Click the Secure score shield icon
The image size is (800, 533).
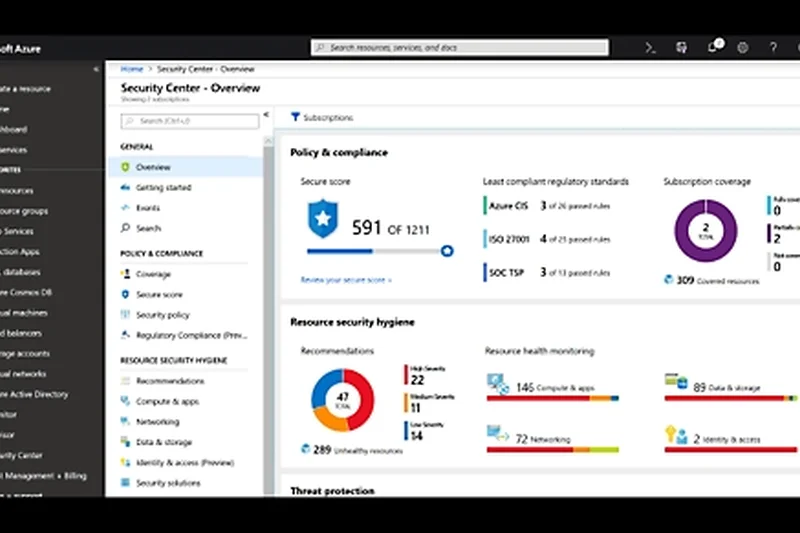(x=126, y=294)
